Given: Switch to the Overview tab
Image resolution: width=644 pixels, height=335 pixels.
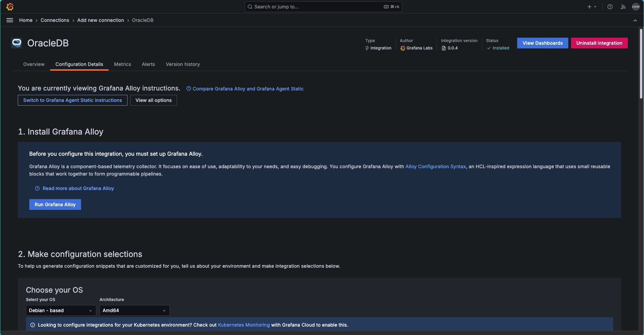Looking at the screenshot, I should coord(34,64).
